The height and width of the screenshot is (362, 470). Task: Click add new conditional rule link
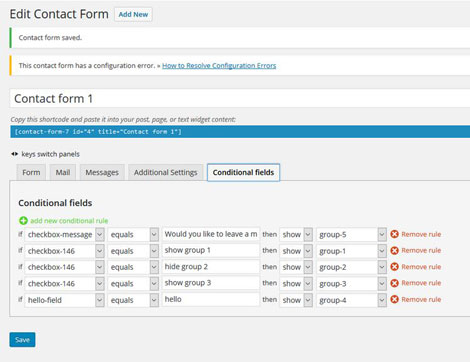(69, 221)
